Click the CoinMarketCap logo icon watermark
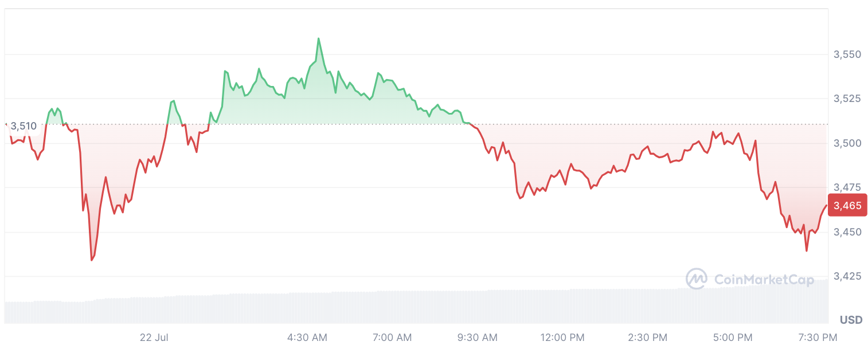 (x=696, y=279)
